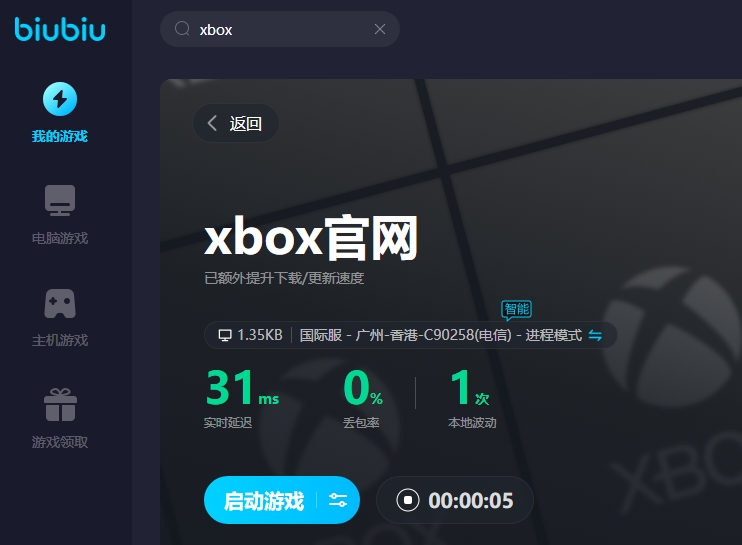Select the 我的游戏 label
742x545 pixels.
[x=60, y=136]
